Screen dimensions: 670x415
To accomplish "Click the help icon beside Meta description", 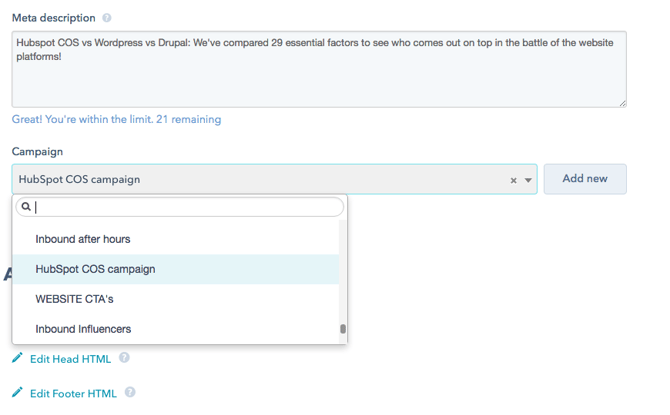I will point(107,18).
